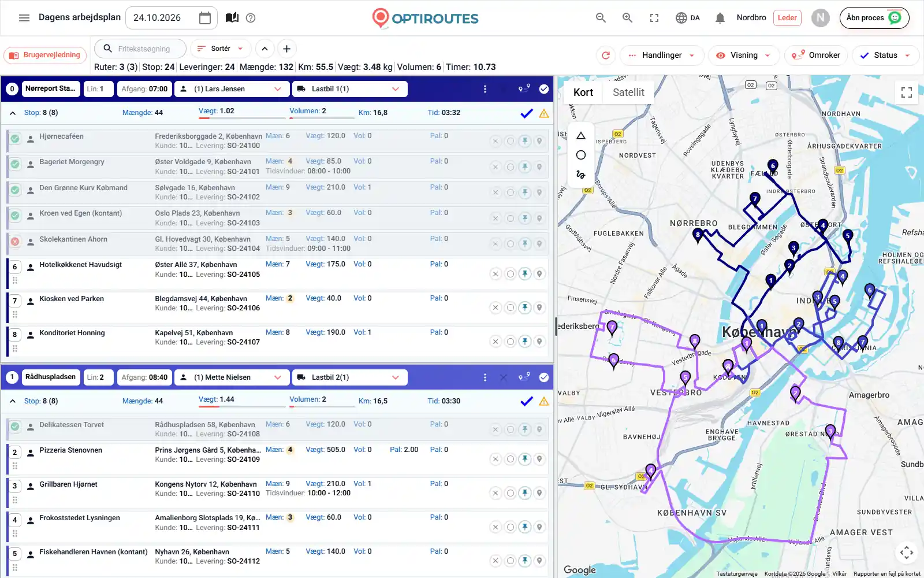
Task: Select the circle draw tool on map
Action: [581, 155]
